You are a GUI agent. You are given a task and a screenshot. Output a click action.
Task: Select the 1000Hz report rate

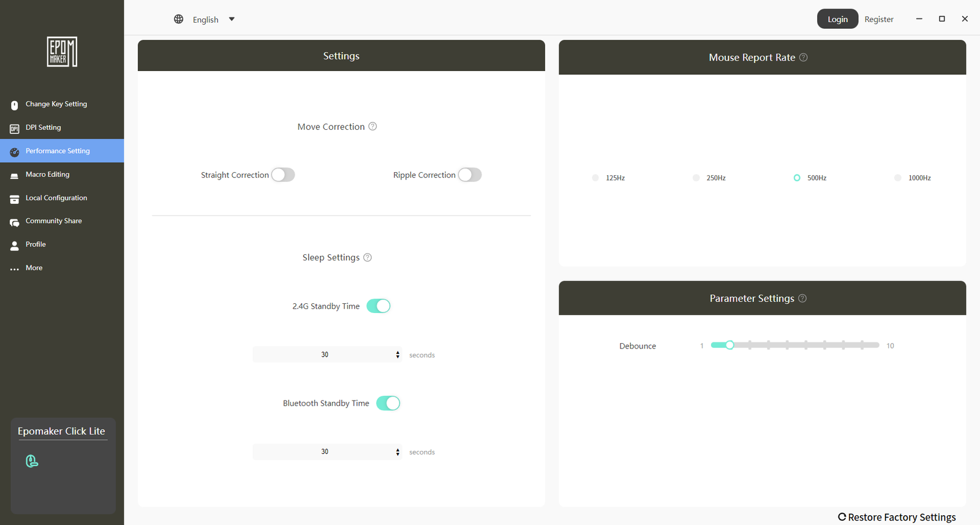click(x=898, y=178)
